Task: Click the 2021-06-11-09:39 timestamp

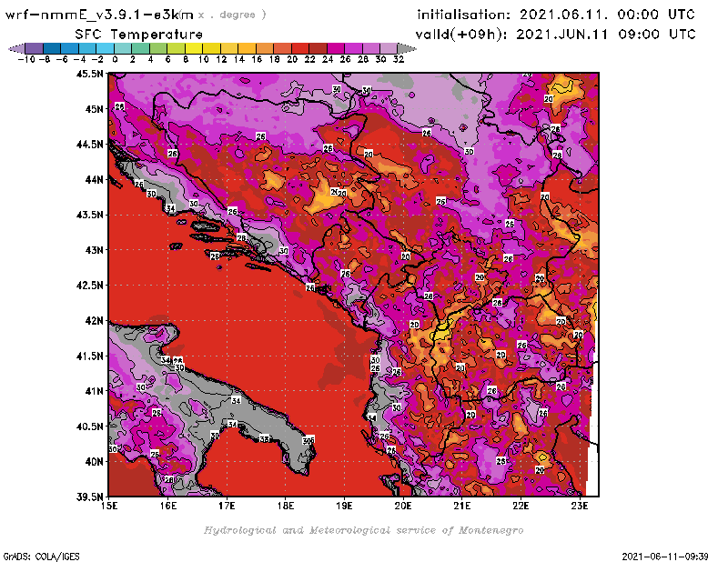Action: [665, 557]
